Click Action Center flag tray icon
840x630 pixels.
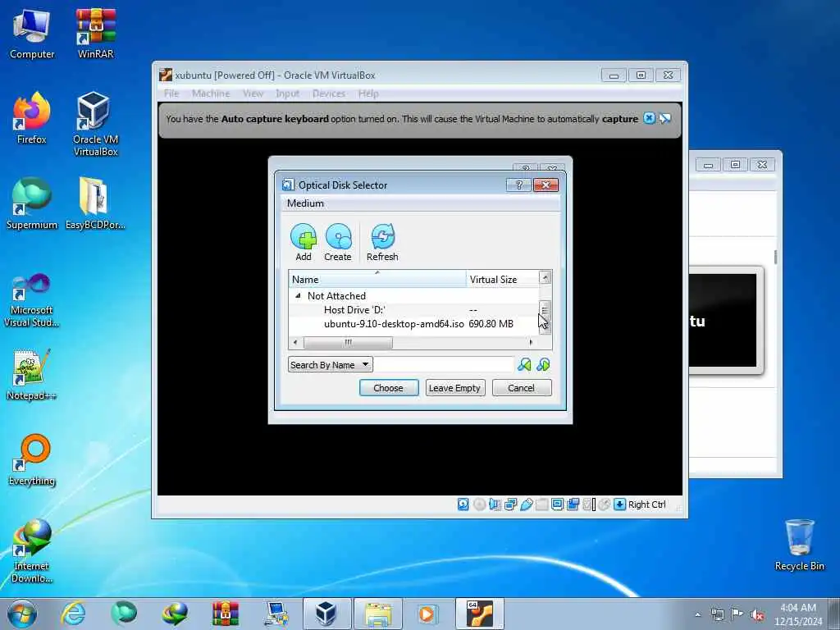click(737, 614)
